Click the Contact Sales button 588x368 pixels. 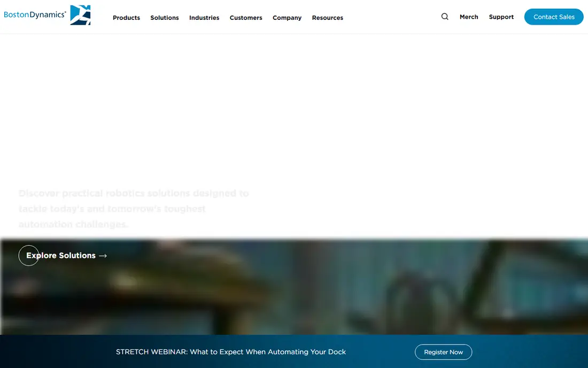point(554,17)
